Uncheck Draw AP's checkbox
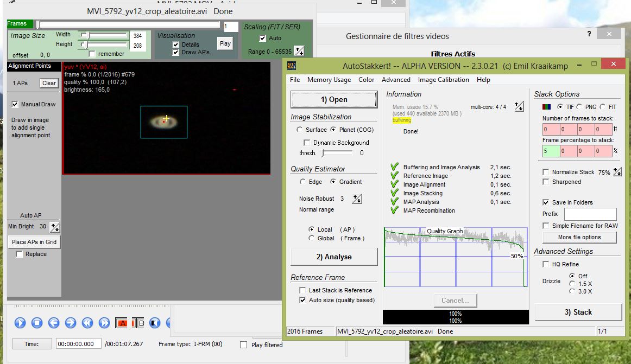 pos(176,52)
